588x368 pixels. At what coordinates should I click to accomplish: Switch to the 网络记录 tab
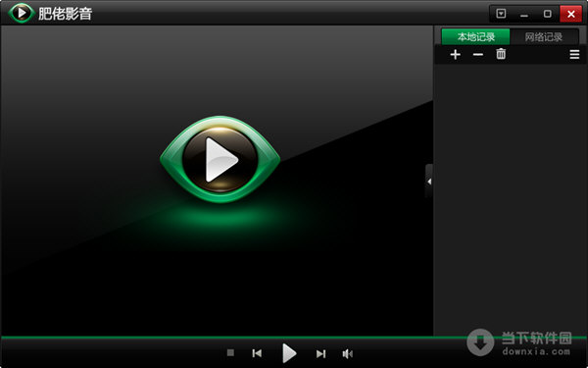click(544, 37)
